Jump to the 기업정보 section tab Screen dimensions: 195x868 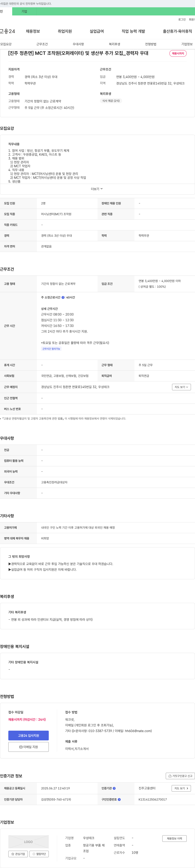tap(187, 44)
